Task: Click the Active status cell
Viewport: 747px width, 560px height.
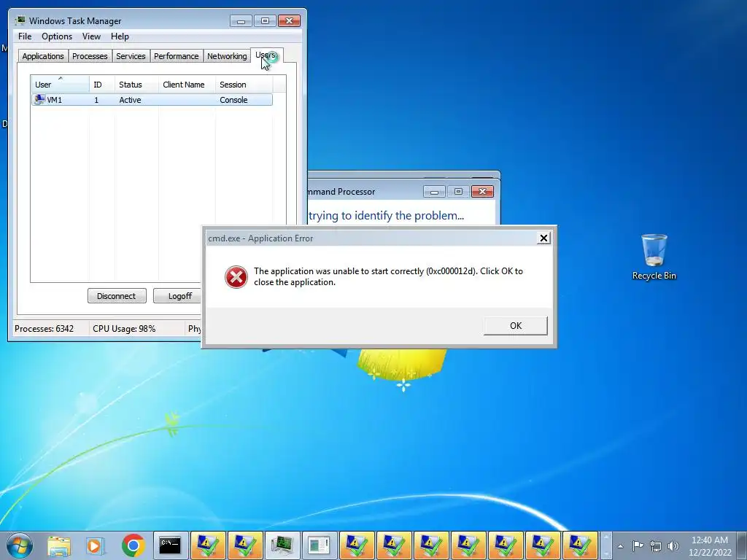Action: pos(130,100)
